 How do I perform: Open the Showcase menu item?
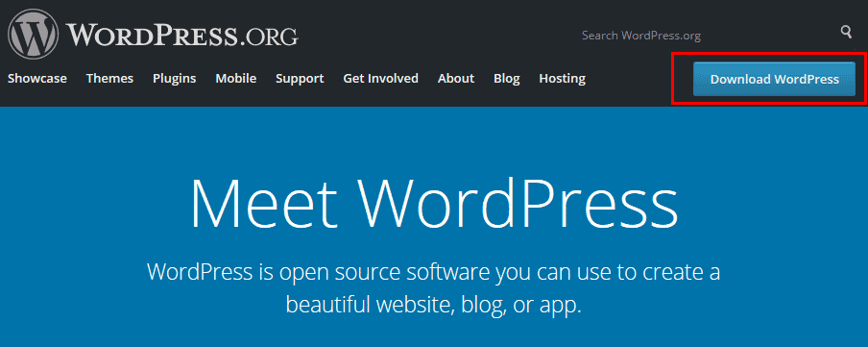[37, 79]
